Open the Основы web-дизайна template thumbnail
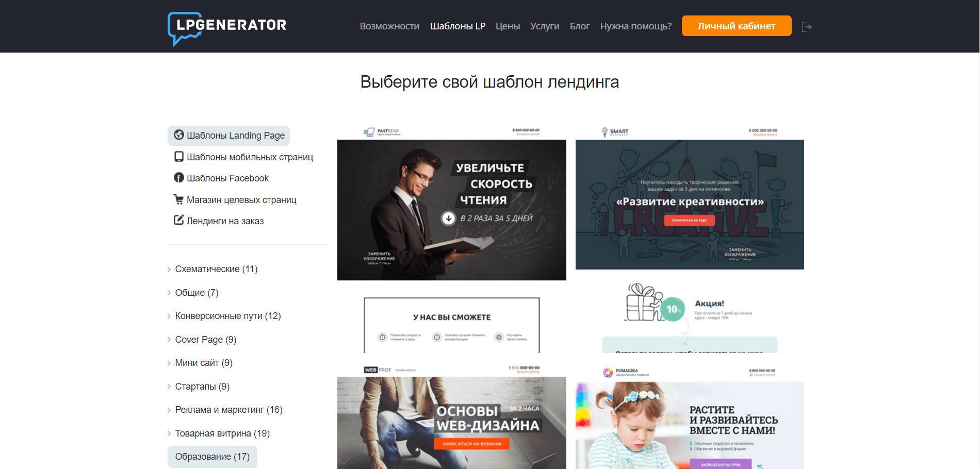Viewport: 980px width, 469px height. 452,415
